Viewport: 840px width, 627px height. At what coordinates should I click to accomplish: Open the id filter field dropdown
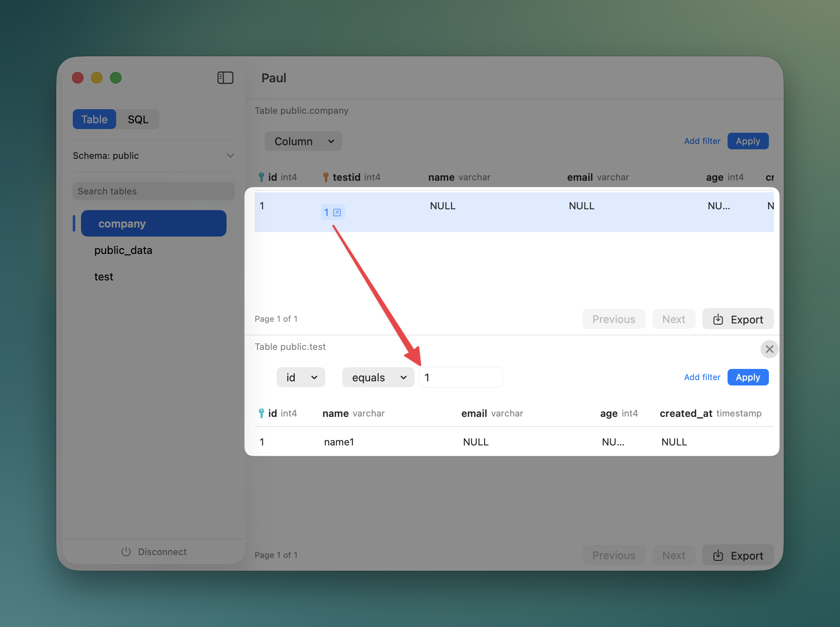(x=301, y=377)
